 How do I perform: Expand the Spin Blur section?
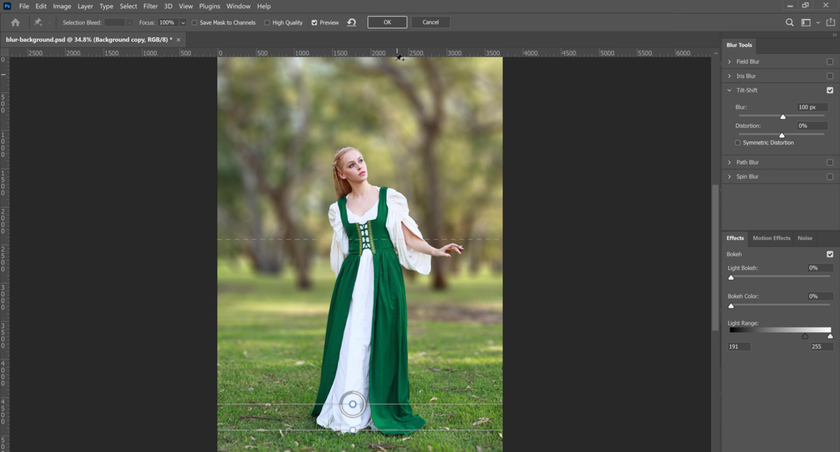tap(729, 177)
